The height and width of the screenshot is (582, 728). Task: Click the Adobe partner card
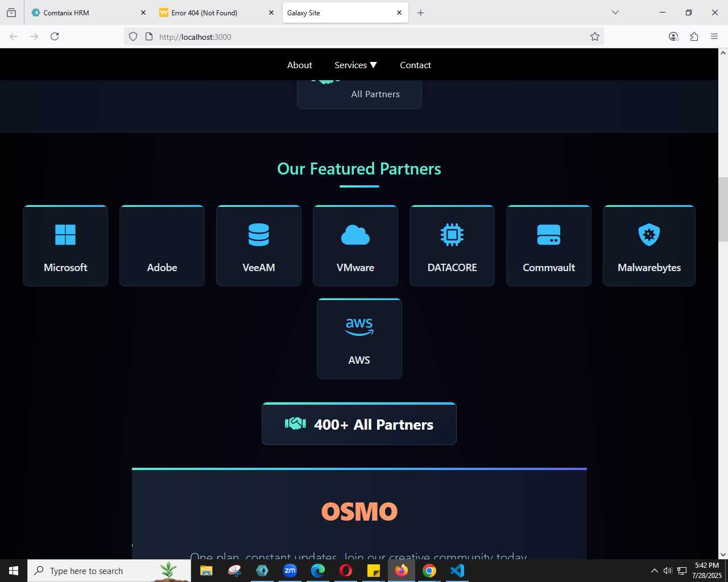coord(162,246)
